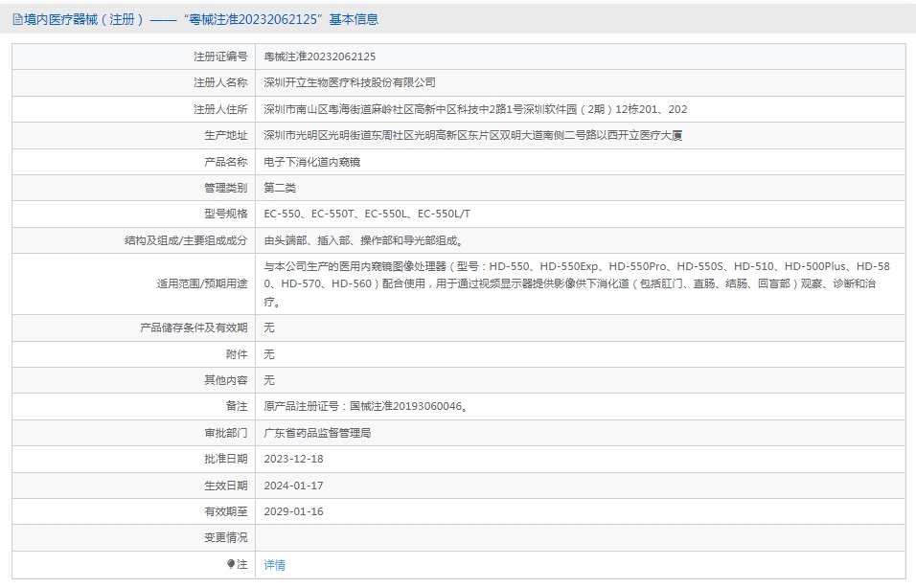
Task: Click the 生产地址 label cell
Action: tap(134, 135)
